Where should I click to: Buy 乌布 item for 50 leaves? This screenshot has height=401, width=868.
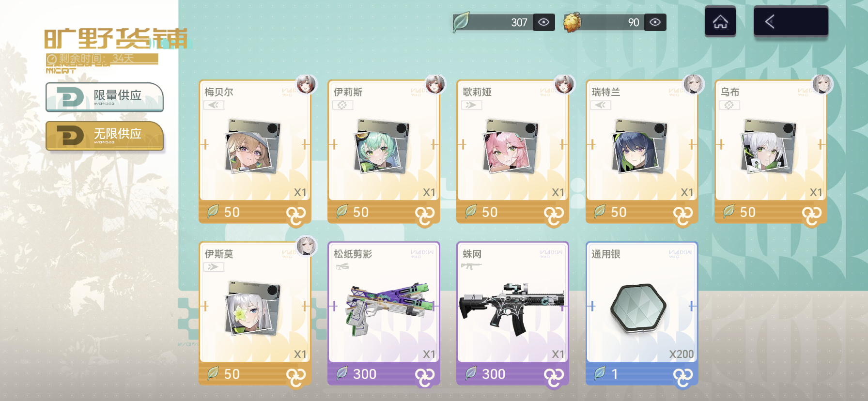(x=770, y=212)
